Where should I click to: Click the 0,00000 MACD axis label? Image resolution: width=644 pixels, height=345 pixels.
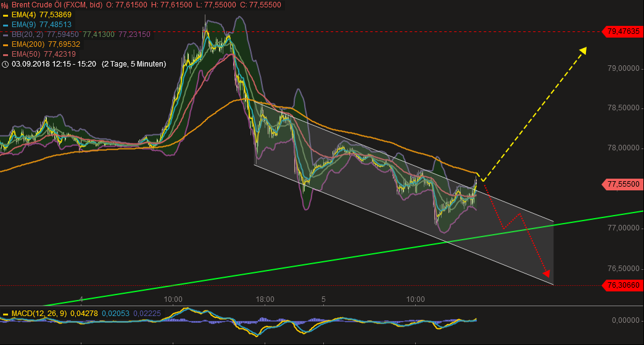(626, 320)
